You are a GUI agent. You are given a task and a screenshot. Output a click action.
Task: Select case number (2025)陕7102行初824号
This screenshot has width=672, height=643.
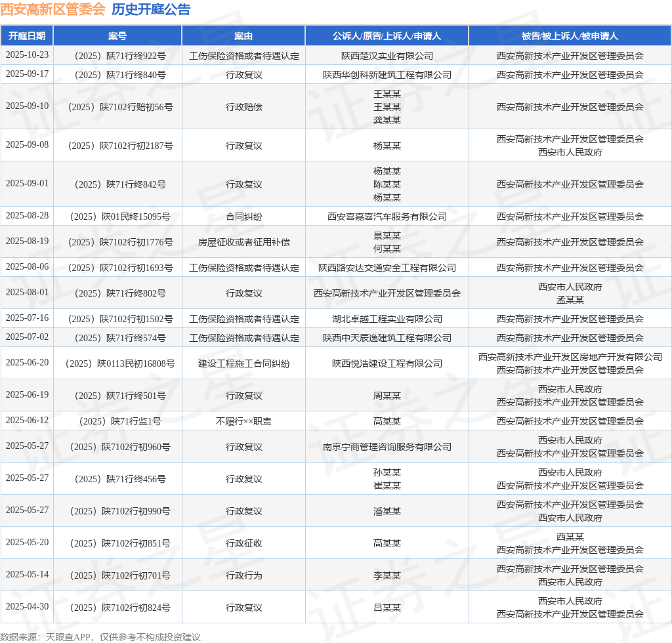click(x=118, y=608)
